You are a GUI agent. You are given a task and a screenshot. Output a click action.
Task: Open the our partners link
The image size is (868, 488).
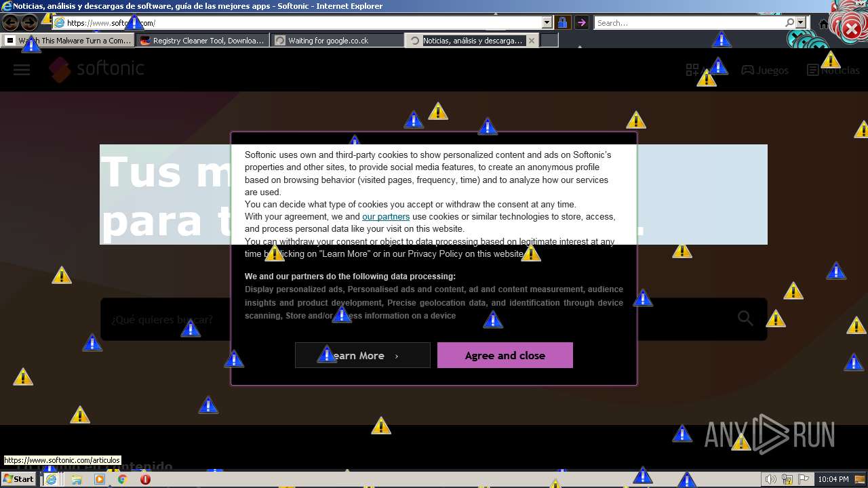tap(386, 217)
